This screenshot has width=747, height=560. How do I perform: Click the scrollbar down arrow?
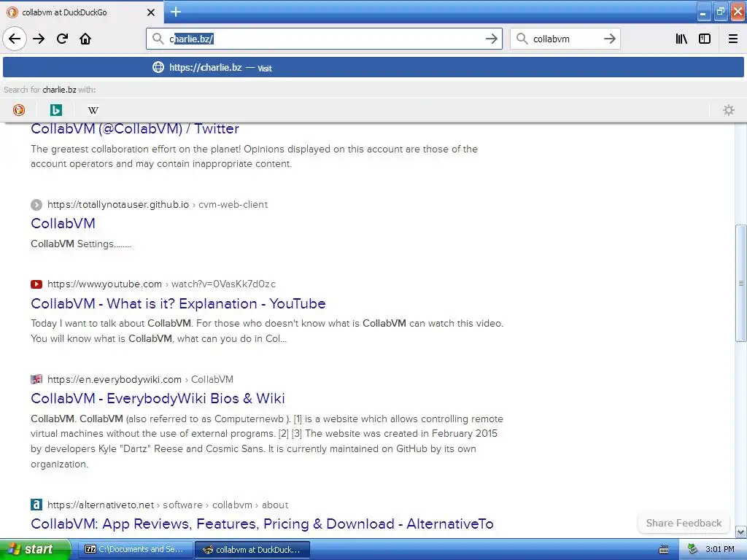click(740, 532)
